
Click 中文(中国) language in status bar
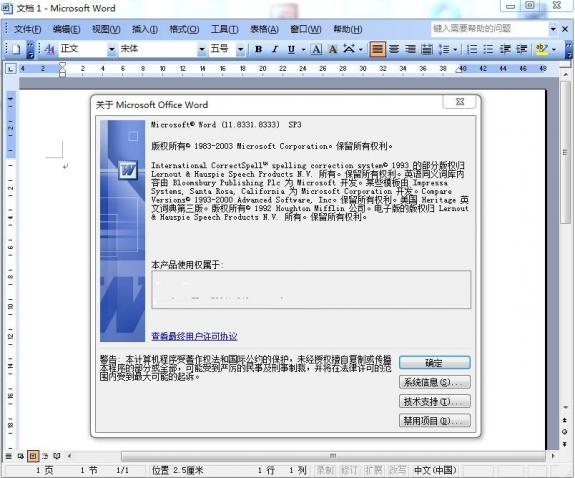435,470
